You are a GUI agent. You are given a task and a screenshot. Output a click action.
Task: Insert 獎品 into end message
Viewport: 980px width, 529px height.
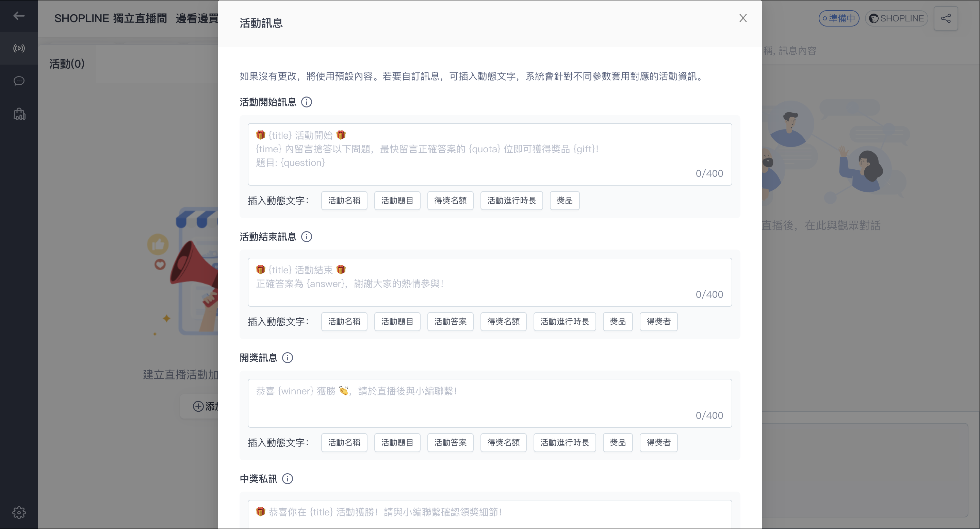618,322
